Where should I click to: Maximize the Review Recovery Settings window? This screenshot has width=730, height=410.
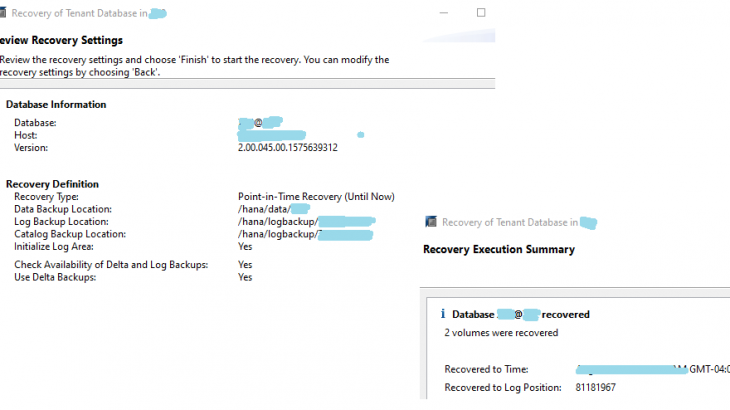click(x=481, y=13)
